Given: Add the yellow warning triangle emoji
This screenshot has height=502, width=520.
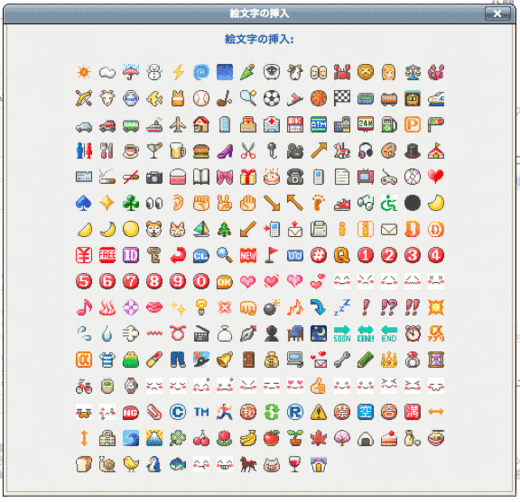Looking at the screenshot, I should [x=318, y=412].
